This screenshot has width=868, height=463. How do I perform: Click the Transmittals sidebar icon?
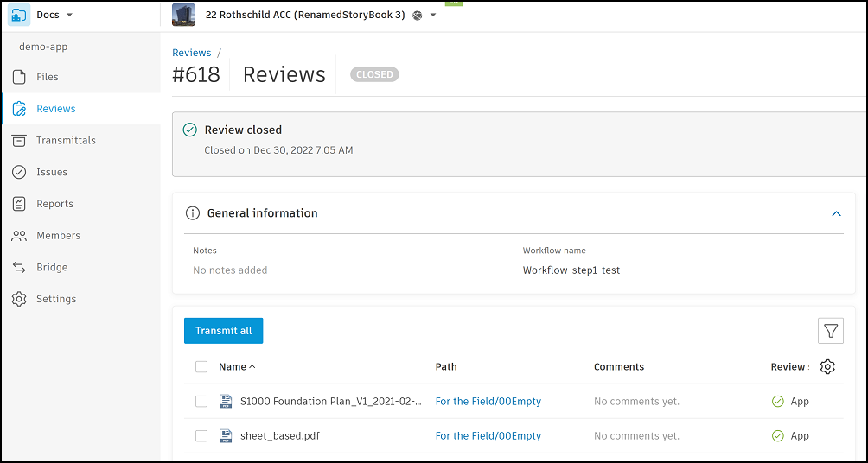pos(19,141)
